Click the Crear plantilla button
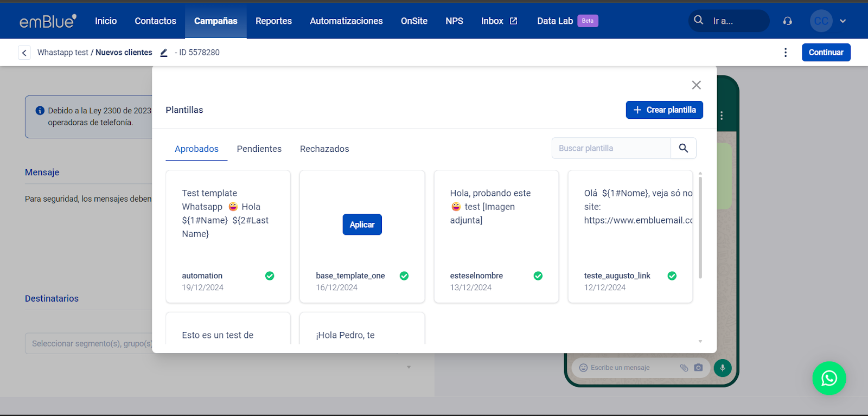The width and height of the screenshot is (868, 416). click(664, 110)
